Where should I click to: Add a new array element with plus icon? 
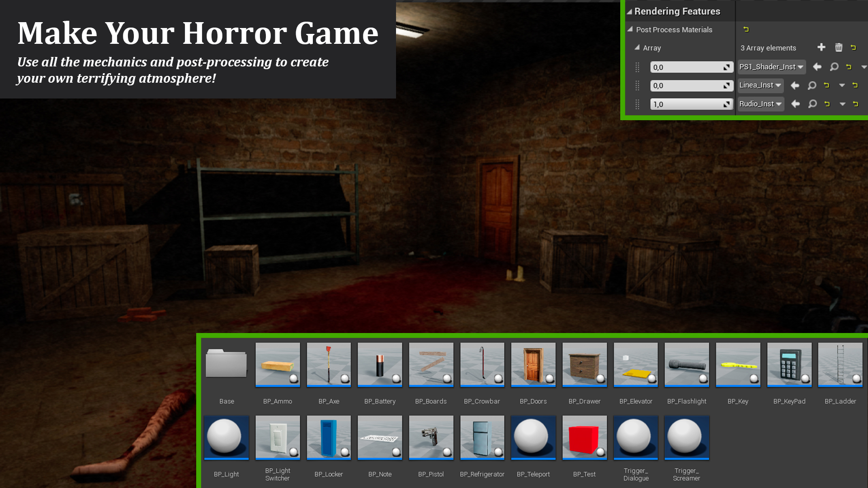[821, 47]
